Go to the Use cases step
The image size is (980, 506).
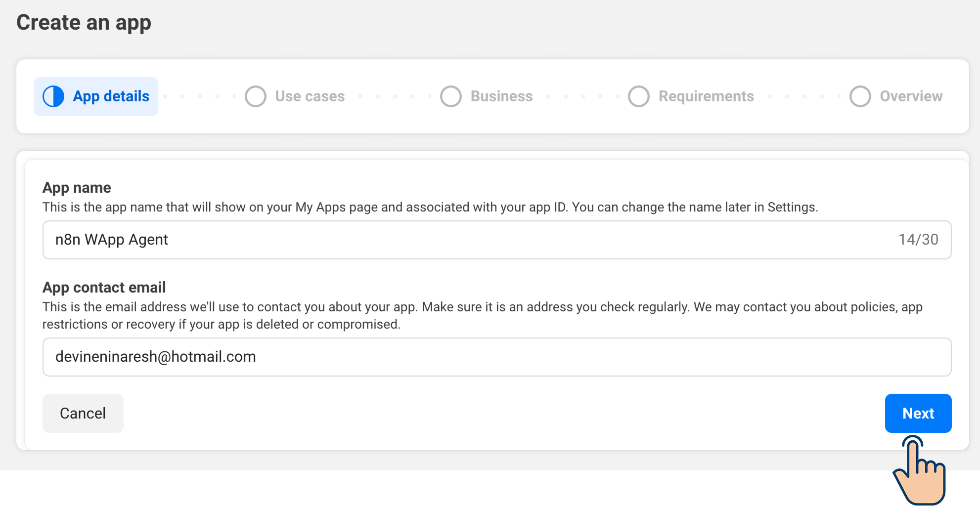(x=295, y=96)
